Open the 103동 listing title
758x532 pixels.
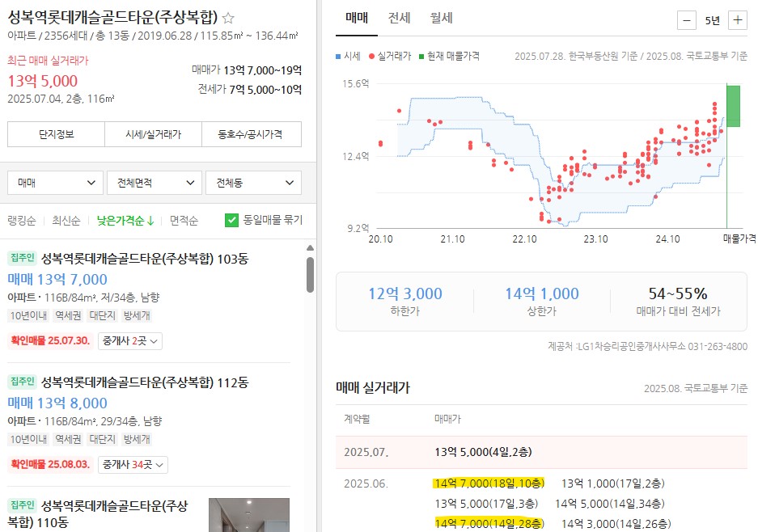coord(145,259)
